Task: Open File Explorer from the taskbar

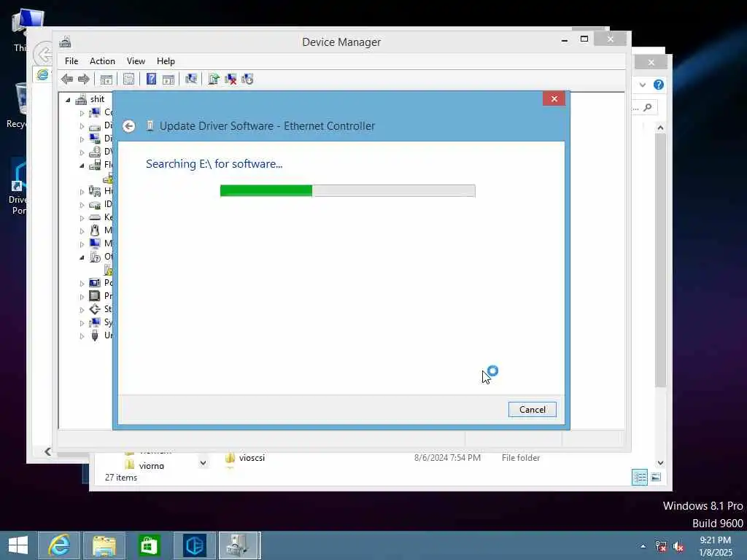Action: [x=104, y=545]
